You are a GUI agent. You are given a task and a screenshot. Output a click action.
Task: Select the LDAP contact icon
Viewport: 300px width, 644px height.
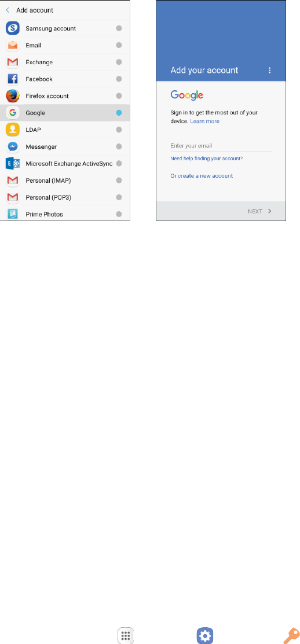pos(13,130)
